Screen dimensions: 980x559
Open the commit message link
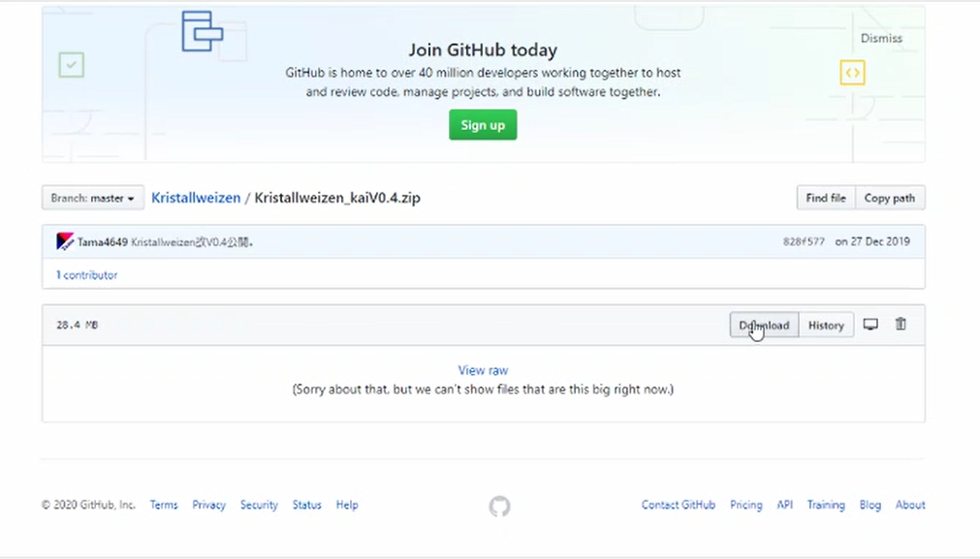click(192, 241)
